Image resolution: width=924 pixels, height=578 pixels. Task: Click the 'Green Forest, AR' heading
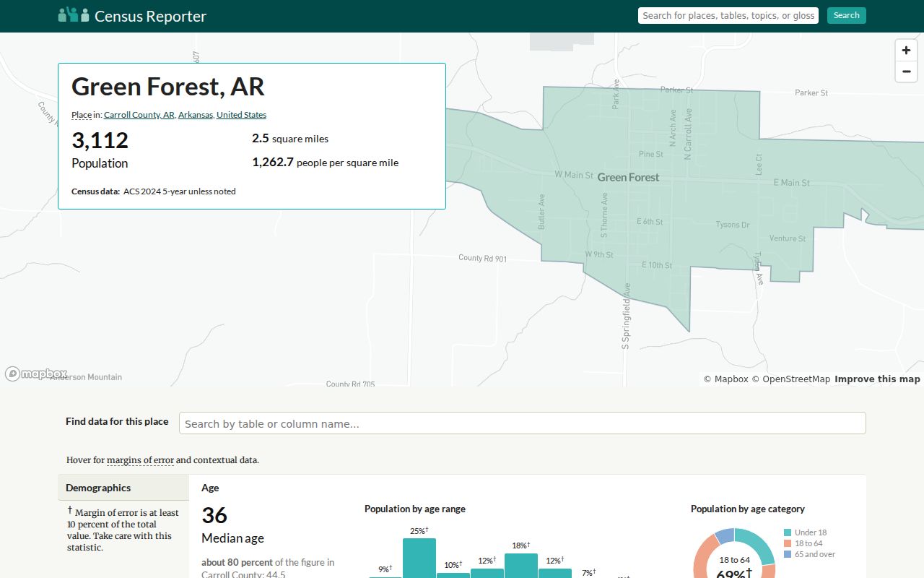(168, 87)
